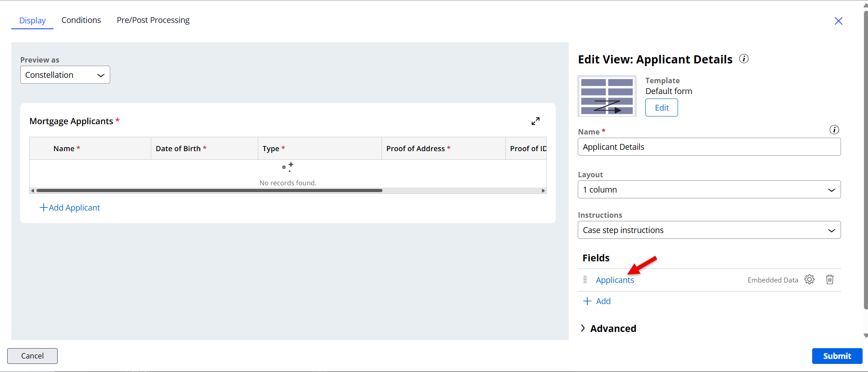Viewport: 868px width, 372px height.
Task: Click the table's horizontal scrollbar right arrow
Action: tap(543, 191)
